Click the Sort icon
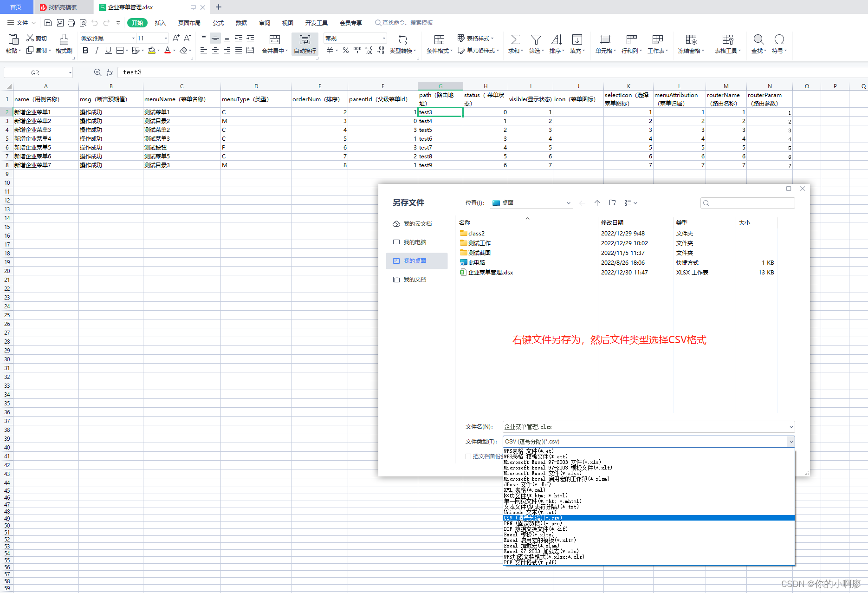The width and height of the screenshot is (868, 593). 557,39
